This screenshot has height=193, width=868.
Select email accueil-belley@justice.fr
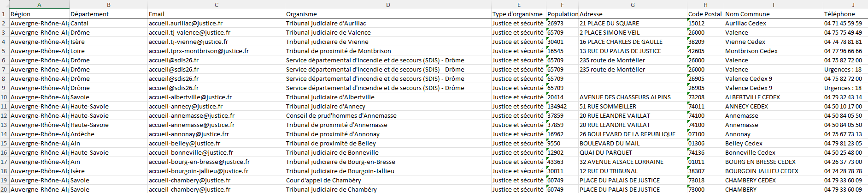pyautogui.click(x=216, y=143)
